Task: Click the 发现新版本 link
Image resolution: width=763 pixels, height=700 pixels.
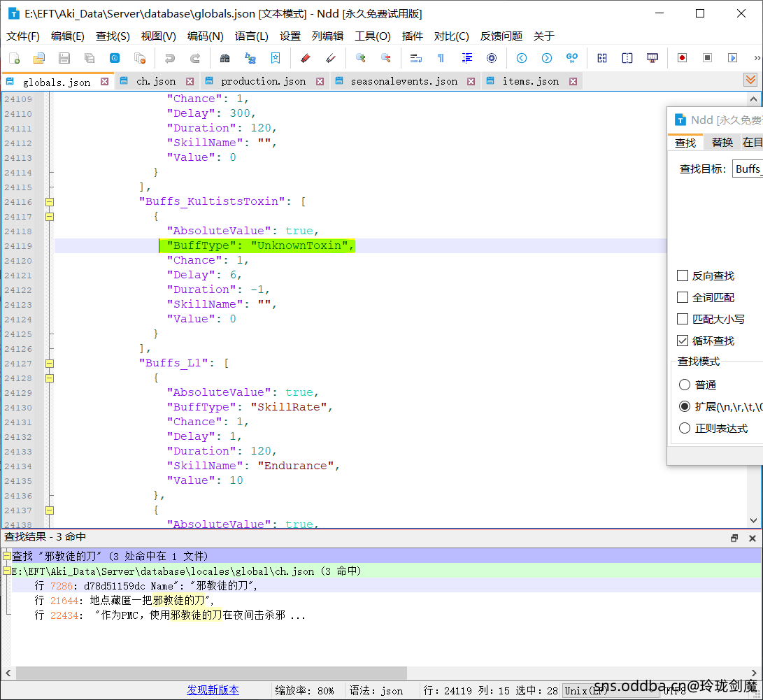Action: click(x=213, y=690)
